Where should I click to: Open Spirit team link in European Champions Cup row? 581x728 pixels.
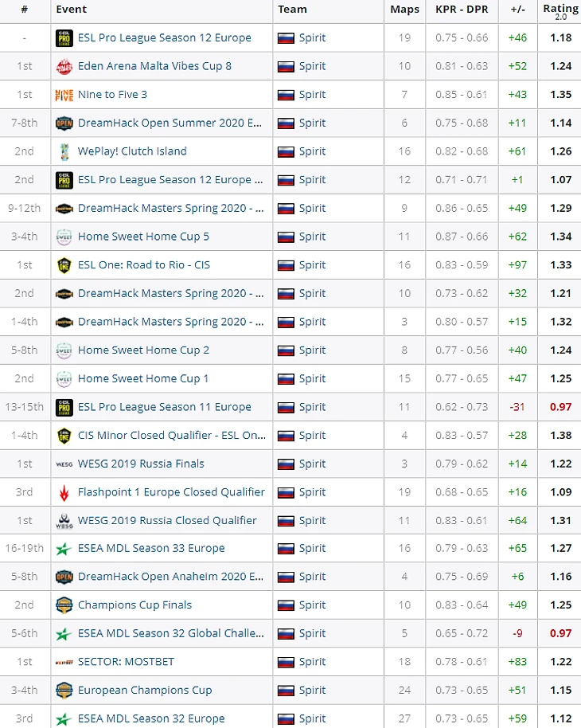312,691
